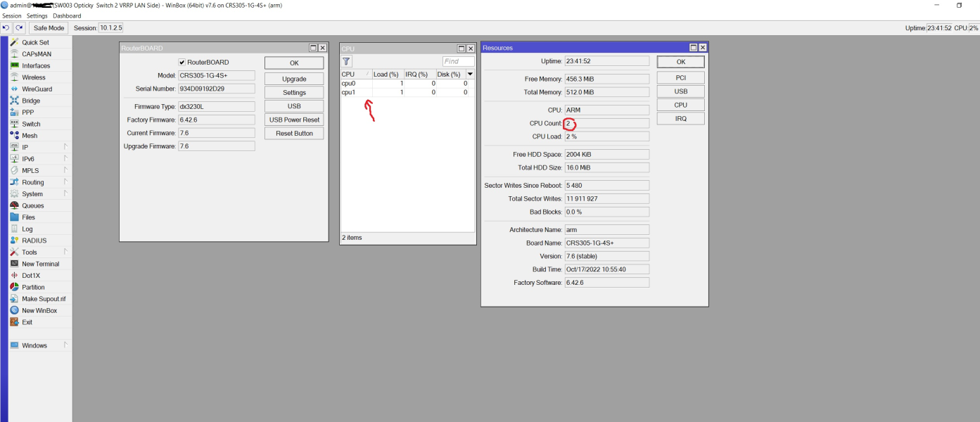The width and height of the screenshot is (980, 422).
Task: Click OK in the RouterBOARD window
Action: coord(294,63)
